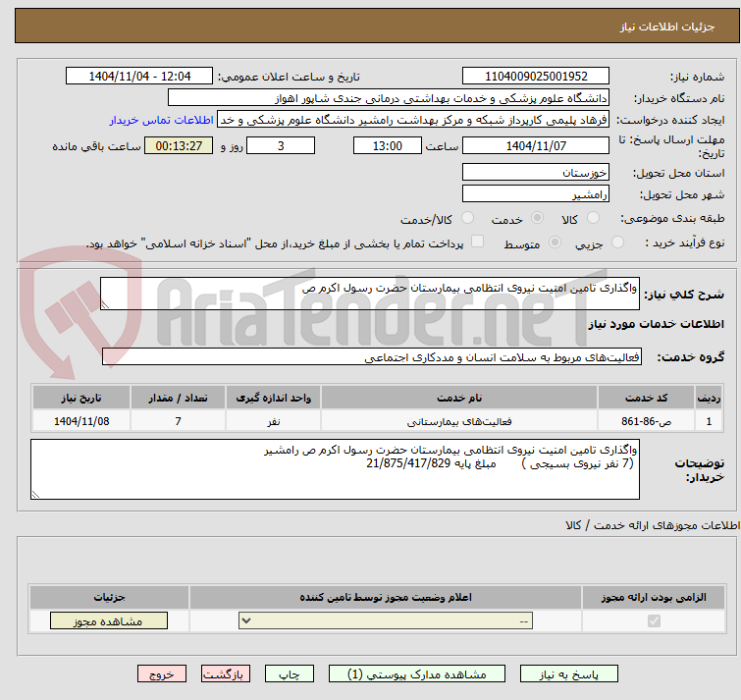Click the واحد اندازه گیری column header
The image size is (741, 700).
click(x=274, y=398)
